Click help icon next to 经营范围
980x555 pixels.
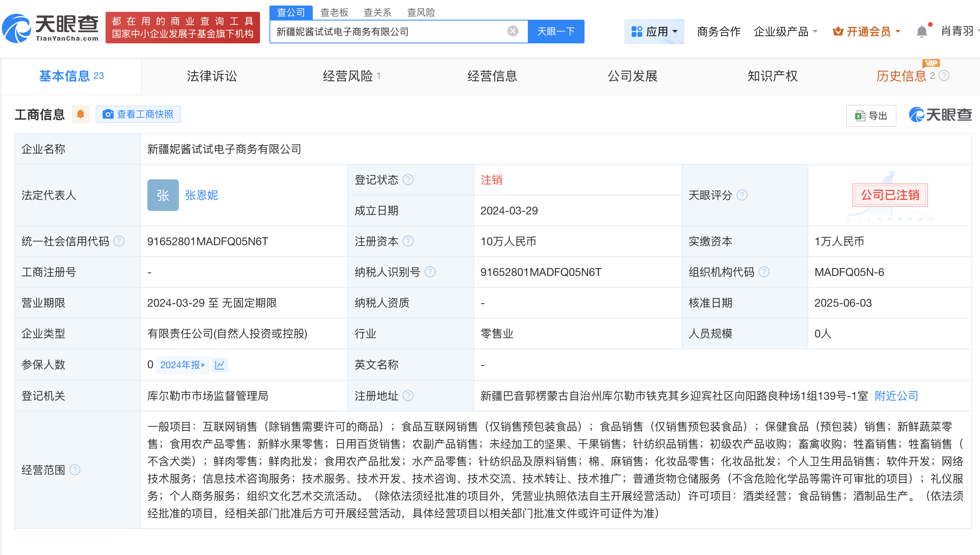point(75,470)
